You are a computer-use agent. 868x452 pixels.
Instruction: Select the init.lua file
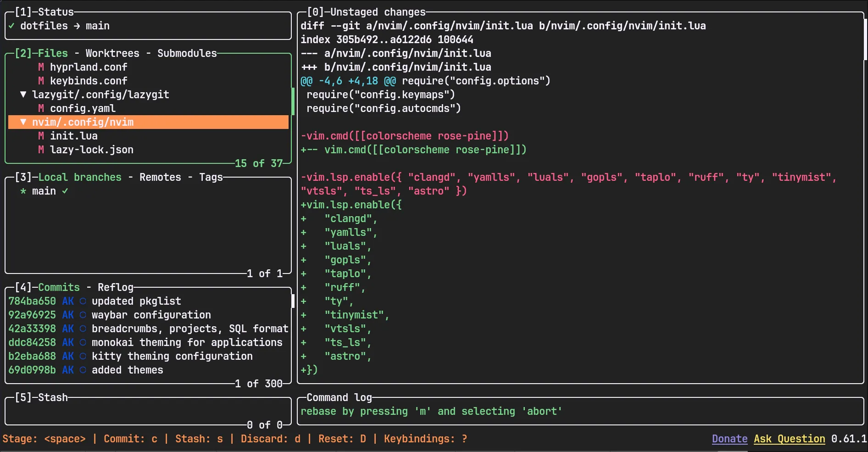click(x=74, y=136)
